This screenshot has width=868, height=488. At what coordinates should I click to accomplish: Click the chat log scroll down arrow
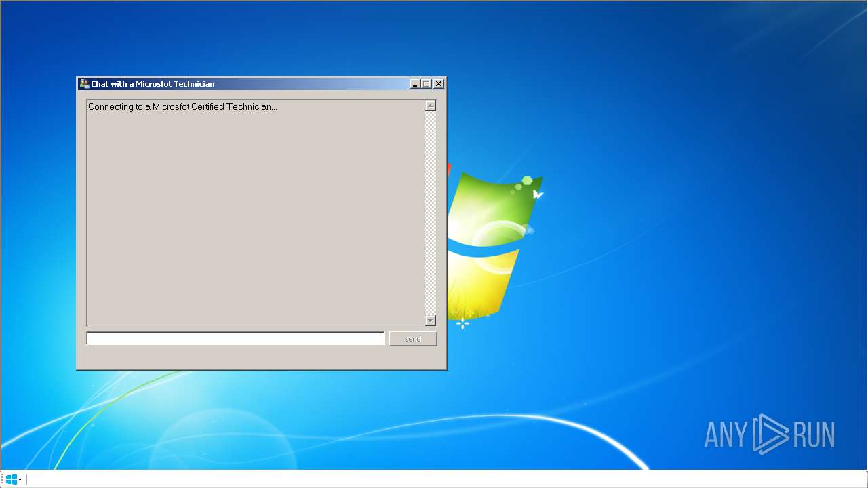coord(431,321)
